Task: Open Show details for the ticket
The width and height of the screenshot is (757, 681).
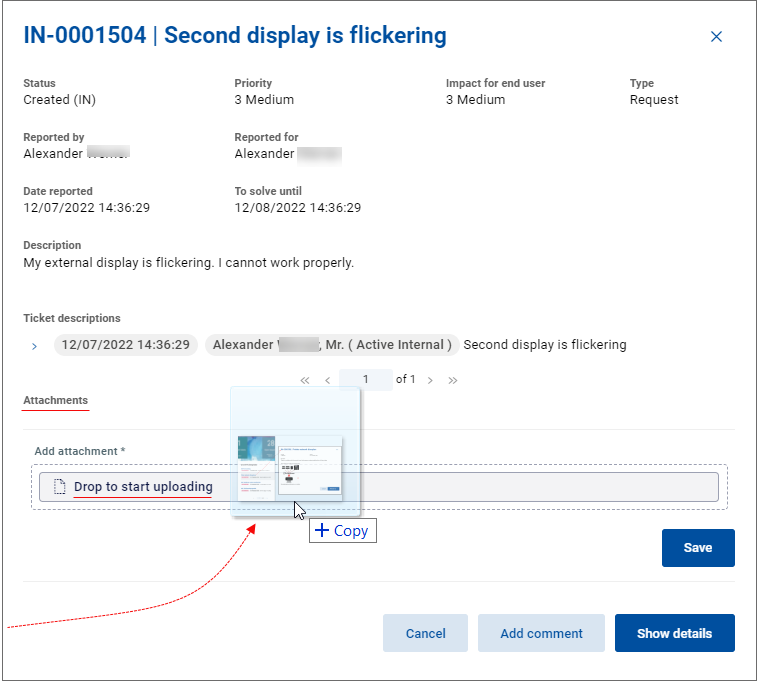Action: click(x=674, y=633)
